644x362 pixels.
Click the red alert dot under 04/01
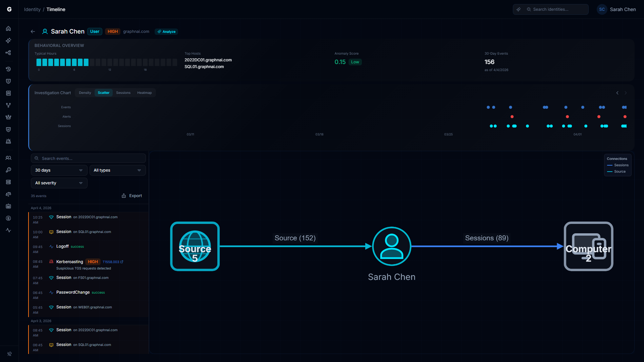pyautogui.click(x=567, y=117)
